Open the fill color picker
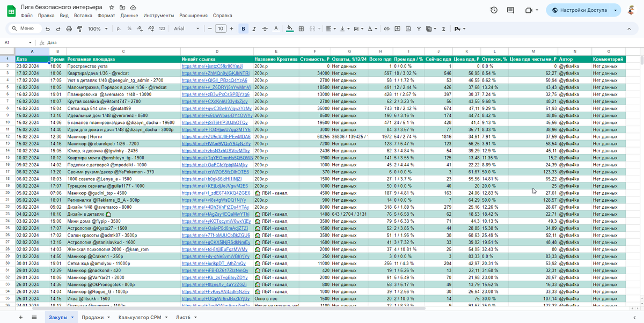The width and height of the screenshot is (644, 323). point(290,29)
